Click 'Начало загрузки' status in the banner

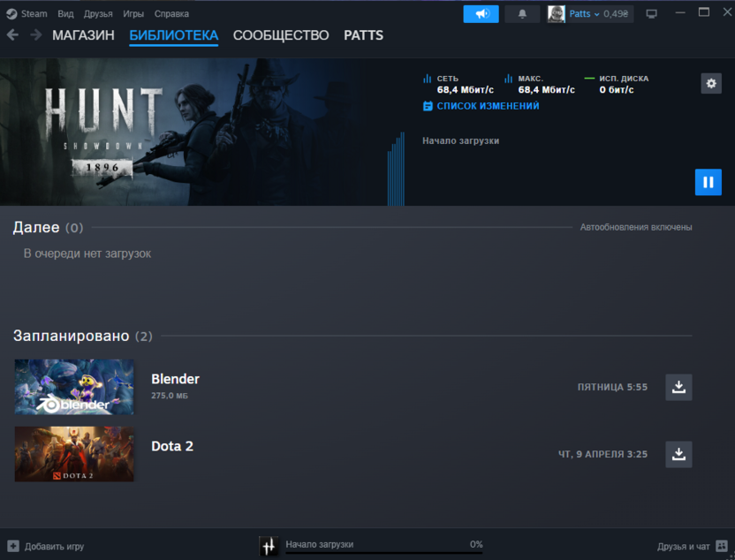click(x=461, y=140)
